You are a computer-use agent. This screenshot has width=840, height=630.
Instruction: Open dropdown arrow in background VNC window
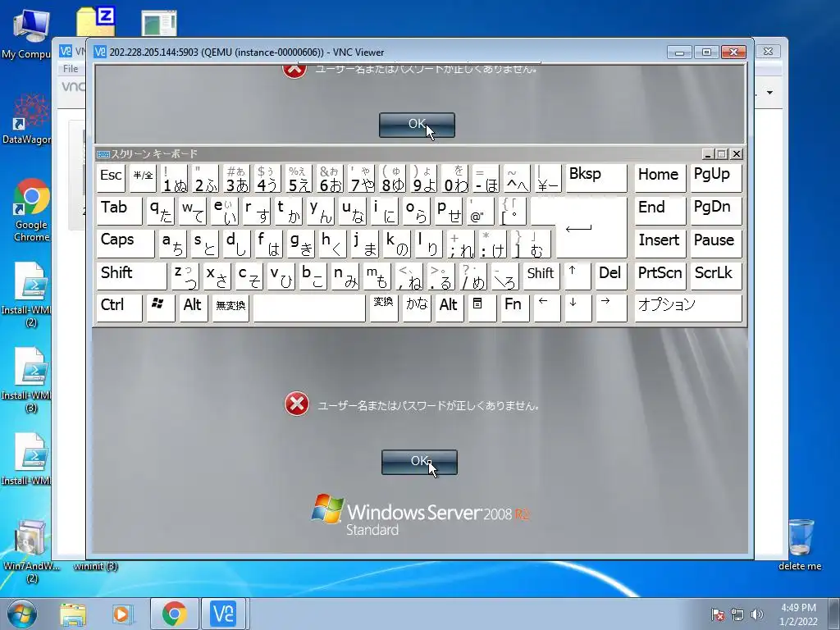769,93
